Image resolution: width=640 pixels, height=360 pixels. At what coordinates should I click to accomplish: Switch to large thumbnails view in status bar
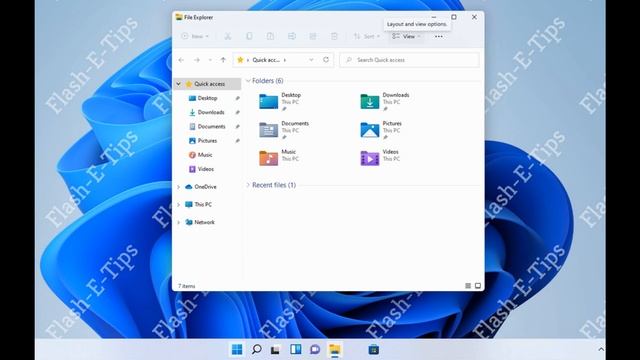tap(478, 286)
